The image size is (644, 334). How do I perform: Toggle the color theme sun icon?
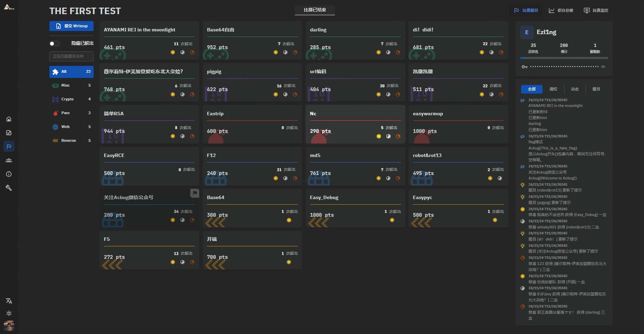click(9, 313)
